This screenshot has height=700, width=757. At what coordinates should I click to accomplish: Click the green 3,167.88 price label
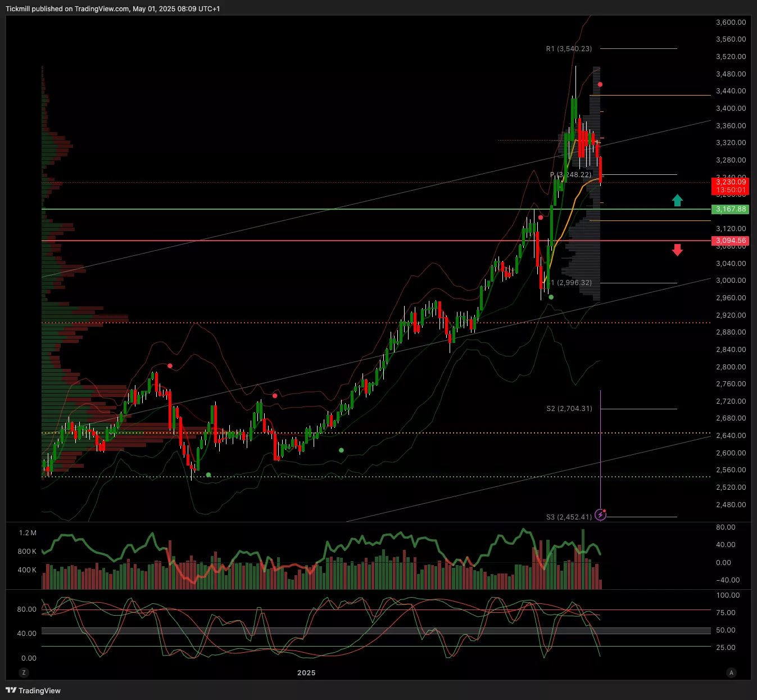(730, 209)
